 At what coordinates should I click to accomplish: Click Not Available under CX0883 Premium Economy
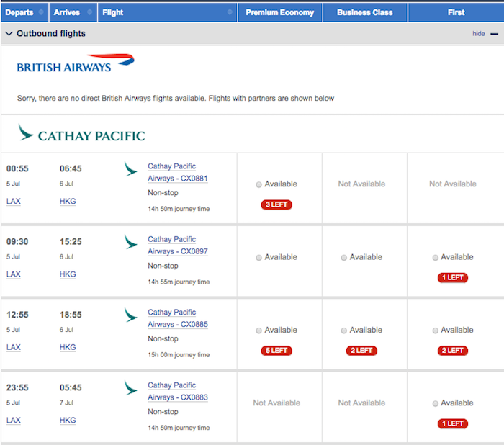(276, 403)
